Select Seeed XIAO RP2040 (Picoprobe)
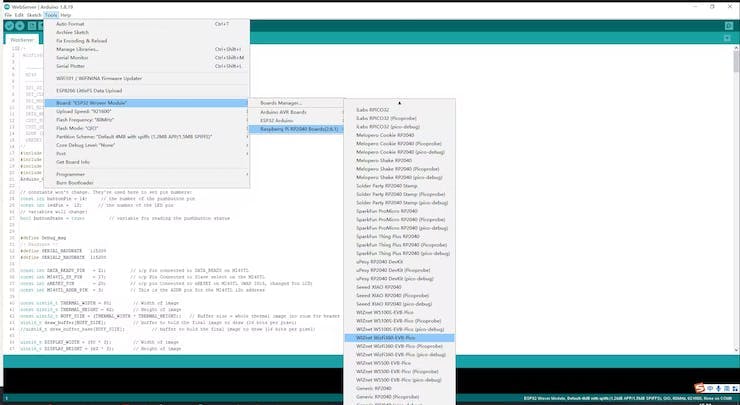Screen dimensions: 740x405 click(x=399, y=295)
